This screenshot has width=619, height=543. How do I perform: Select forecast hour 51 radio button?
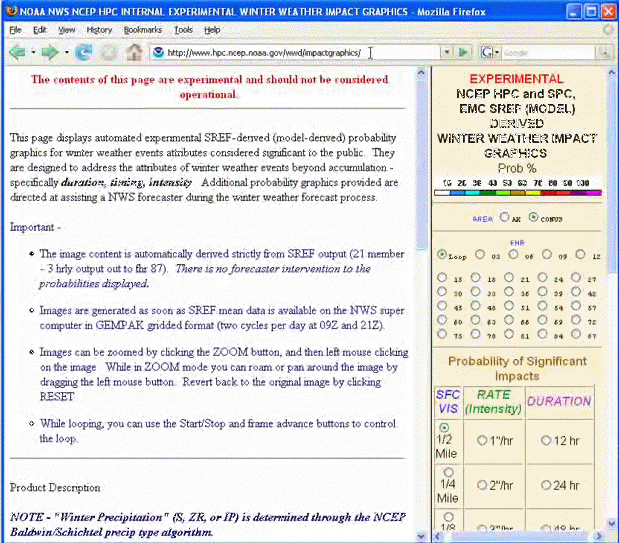tap(509, 305)
